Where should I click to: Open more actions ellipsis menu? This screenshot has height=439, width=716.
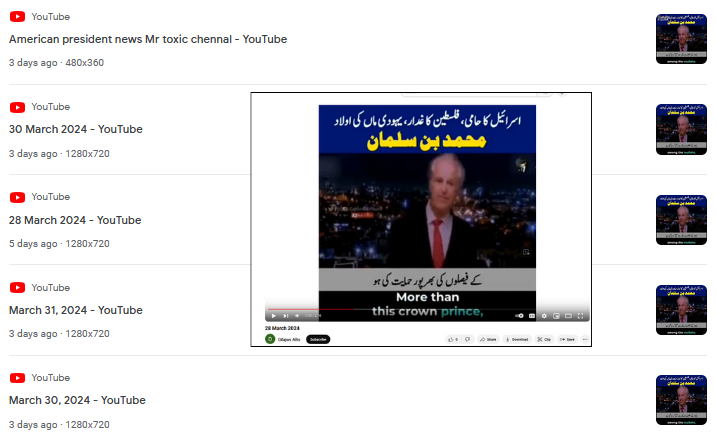[x=585, y=339]
